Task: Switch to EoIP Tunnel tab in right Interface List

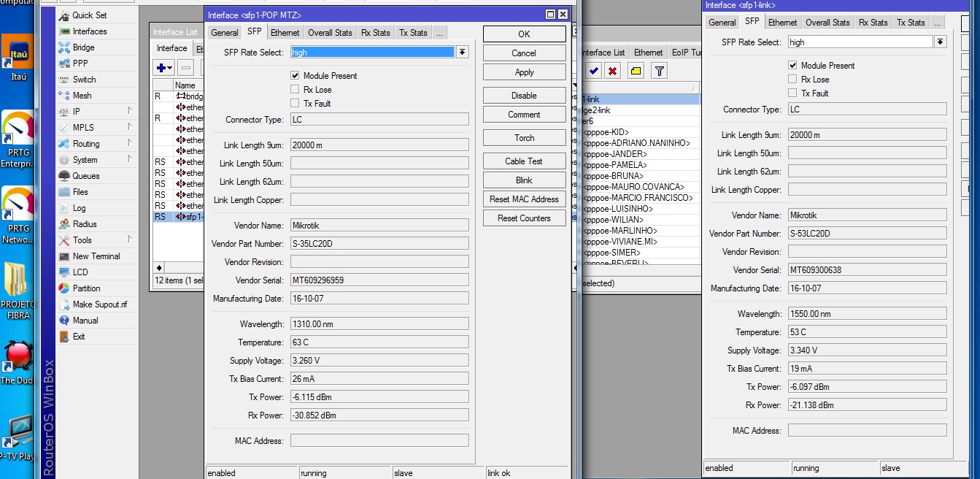Action: (686, 53)
